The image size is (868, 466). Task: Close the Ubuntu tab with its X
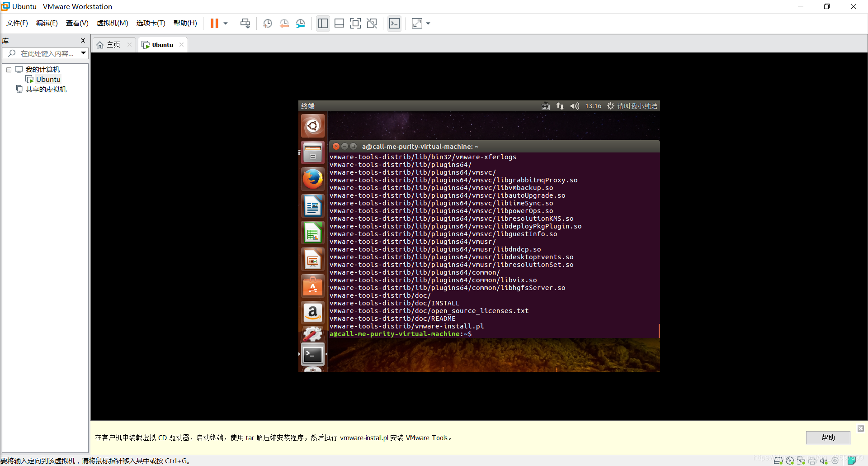(181, 44)
